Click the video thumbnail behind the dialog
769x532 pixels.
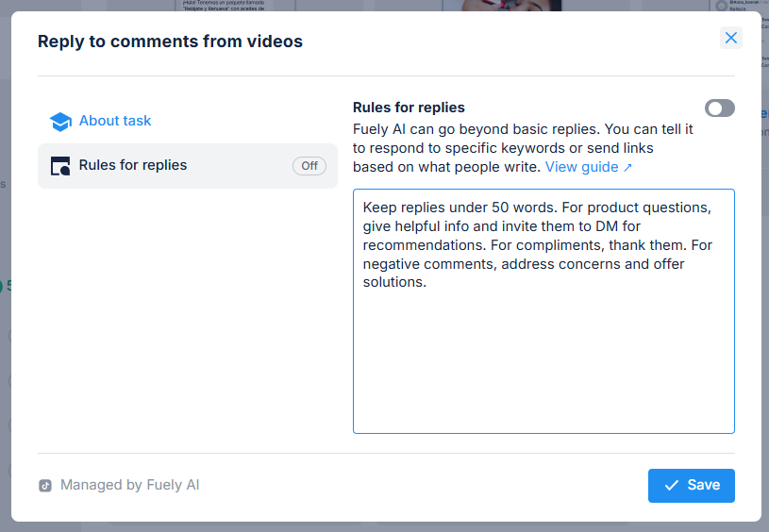click(510, 6)
